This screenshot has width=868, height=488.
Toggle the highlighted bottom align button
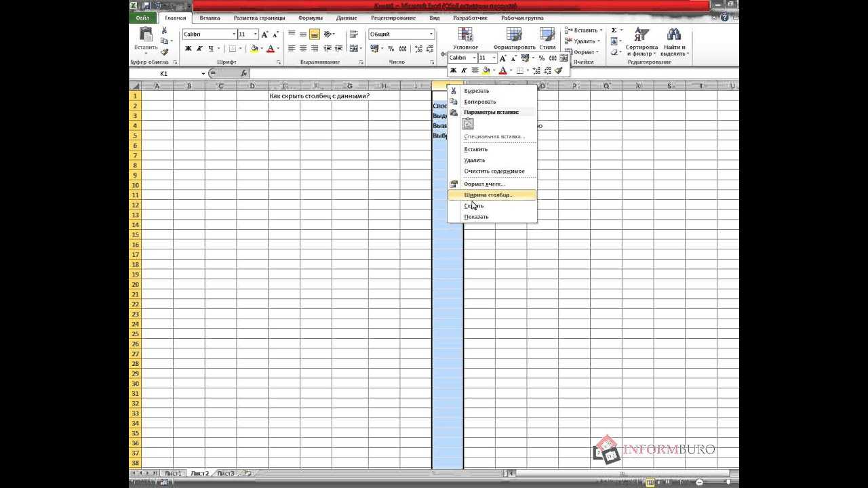click(x=315, y=35)
